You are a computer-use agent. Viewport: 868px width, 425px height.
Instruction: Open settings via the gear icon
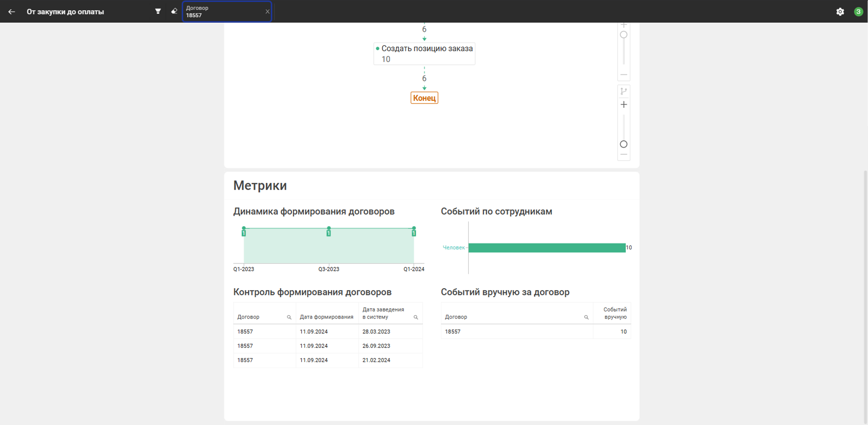click(x=840, y=12)
